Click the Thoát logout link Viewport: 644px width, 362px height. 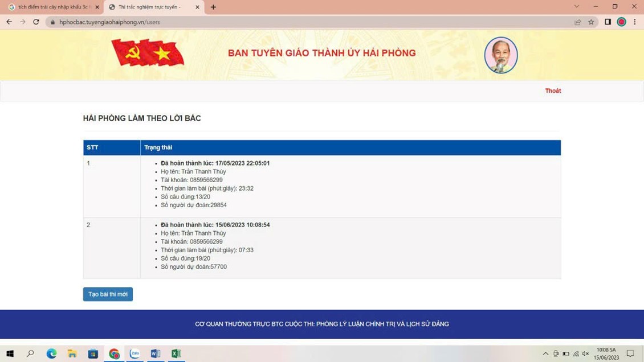tap(552, 90)
